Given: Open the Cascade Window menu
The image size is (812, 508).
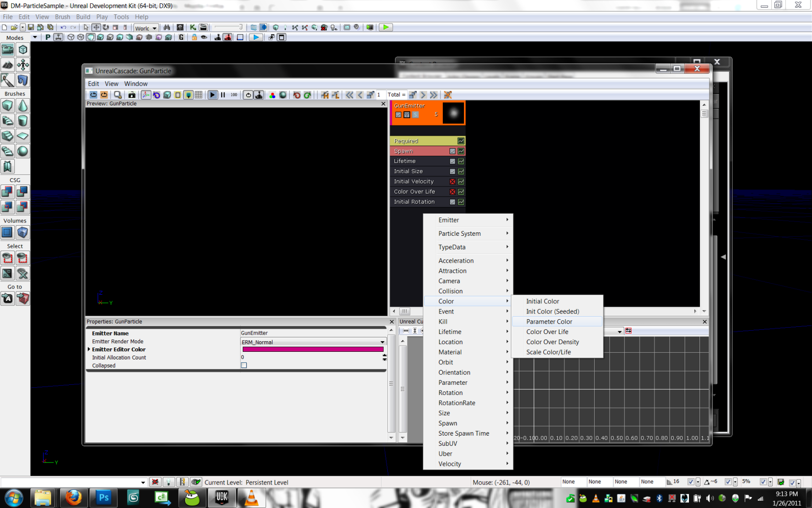Looking at the screenshot, I should (136, 83).
